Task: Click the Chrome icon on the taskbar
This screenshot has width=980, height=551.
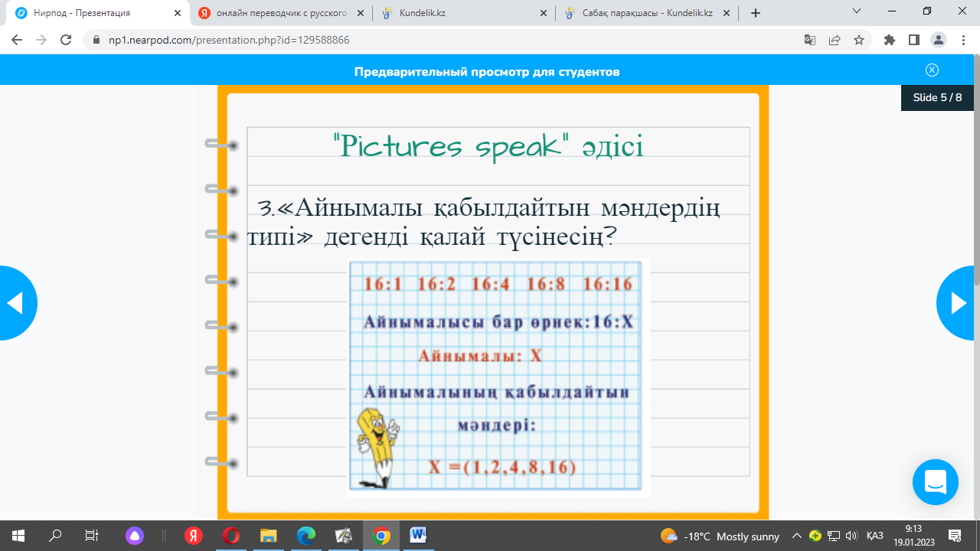Action: [381, 536]
